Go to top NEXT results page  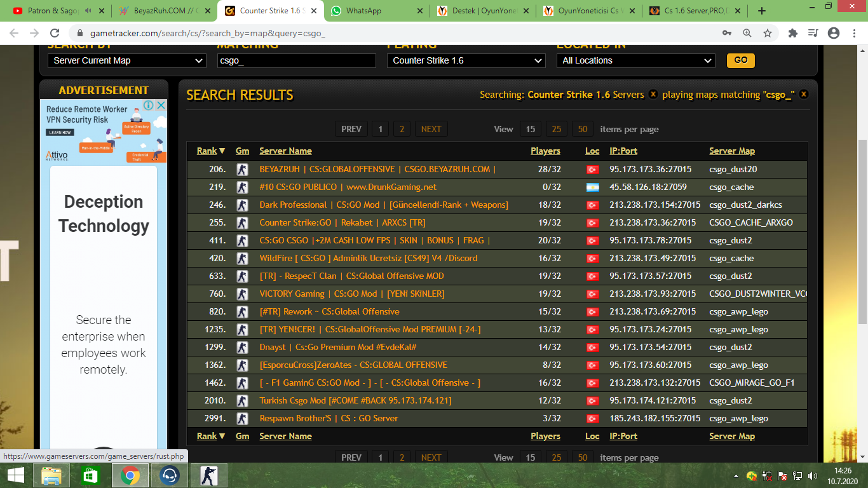click(431, 129)
